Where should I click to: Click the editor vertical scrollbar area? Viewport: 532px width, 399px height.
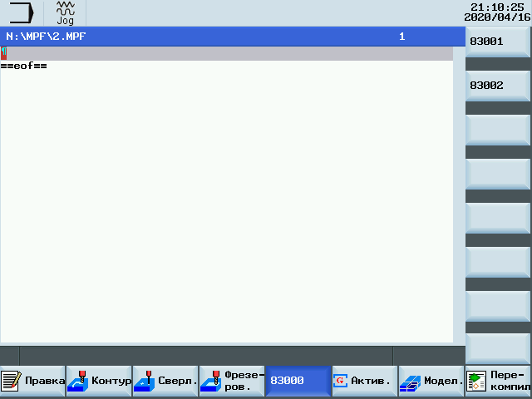(x=459, y=195)
